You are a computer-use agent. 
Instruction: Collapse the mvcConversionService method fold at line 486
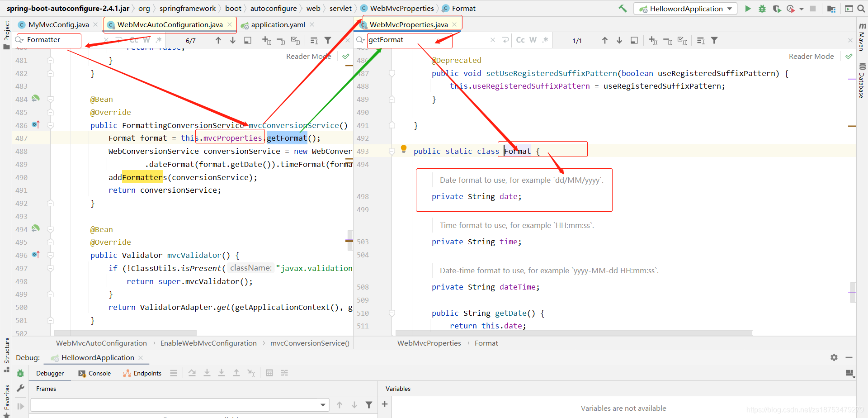pyautogui.click(x=51, y=125)
